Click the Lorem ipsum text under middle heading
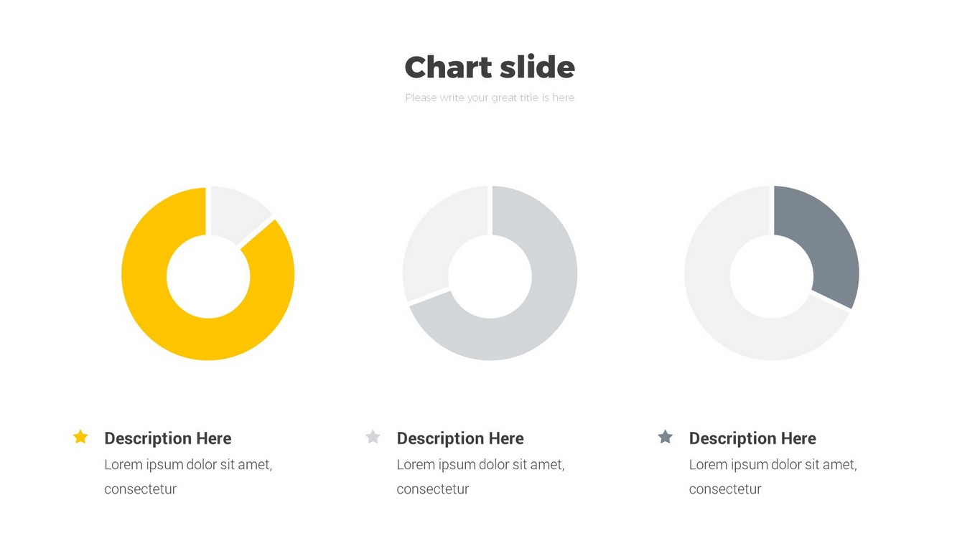 pos(480,476)
